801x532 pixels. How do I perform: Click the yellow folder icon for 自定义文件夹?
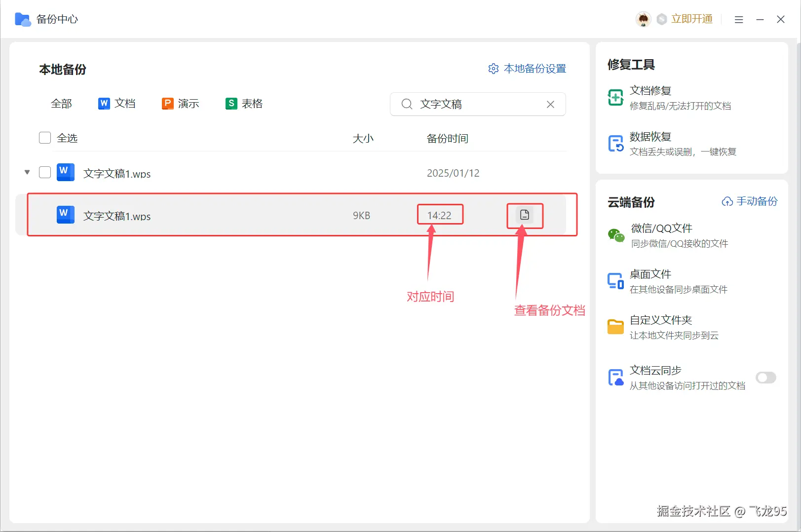(x=616, y=327)
